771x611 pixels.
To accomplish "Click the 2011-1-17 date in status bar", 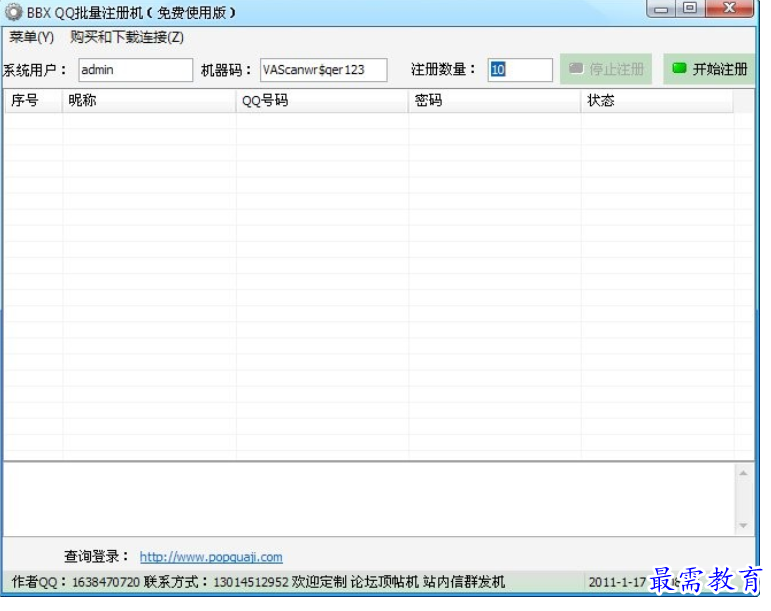I will [617, 582].
